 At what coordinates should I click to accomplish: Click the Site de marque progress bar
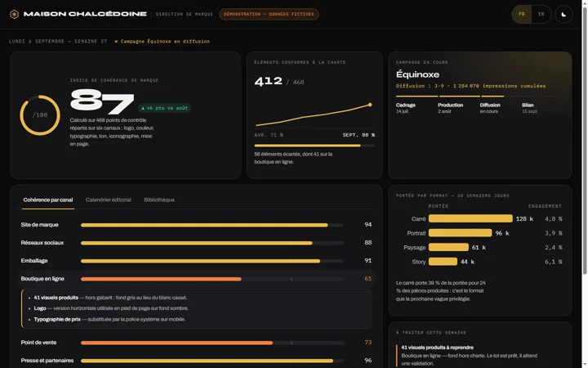coord(212,226)
